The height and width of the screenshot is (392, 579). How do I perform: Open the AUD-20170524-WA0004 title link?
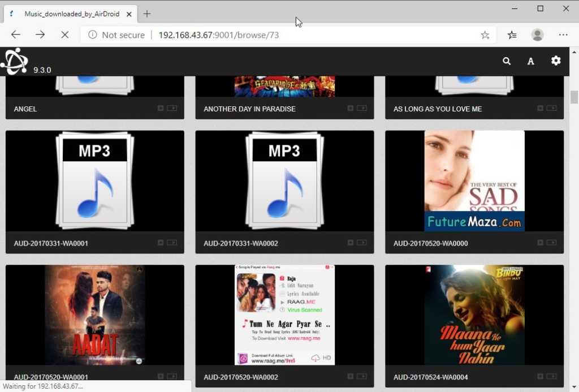click(x=430, y=377)
